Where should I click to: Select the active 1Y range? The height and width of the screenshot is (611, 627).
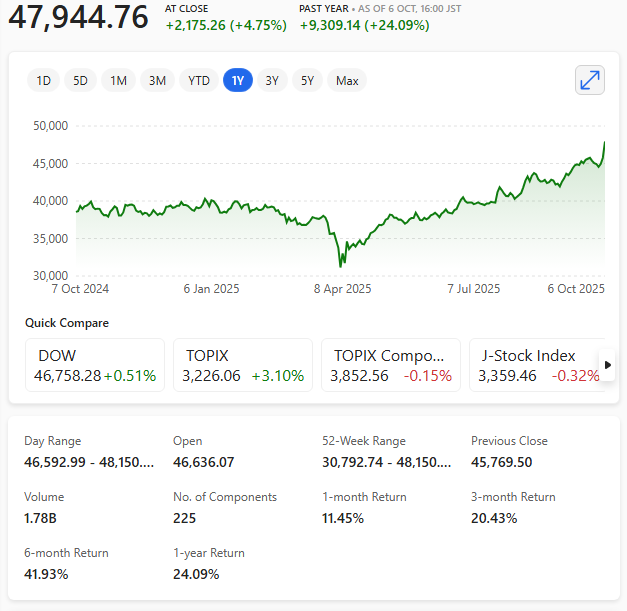238,81
